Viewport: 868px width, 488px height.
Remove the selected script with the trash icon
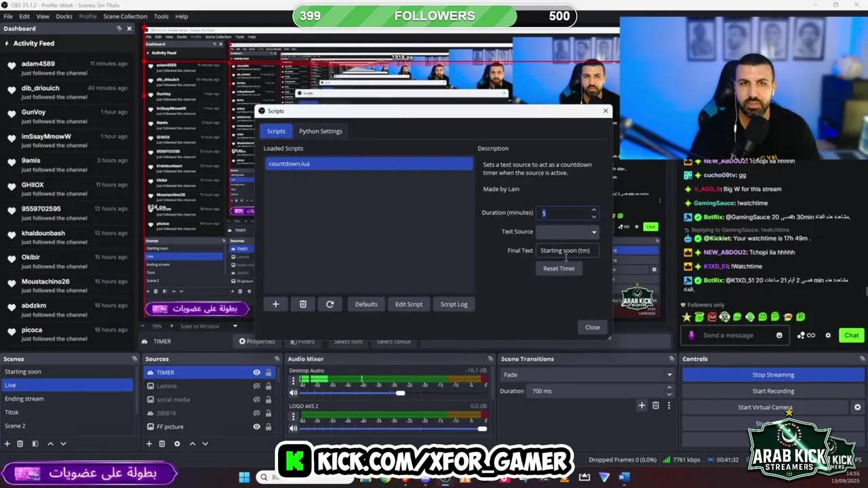click(x=303, y=304)
